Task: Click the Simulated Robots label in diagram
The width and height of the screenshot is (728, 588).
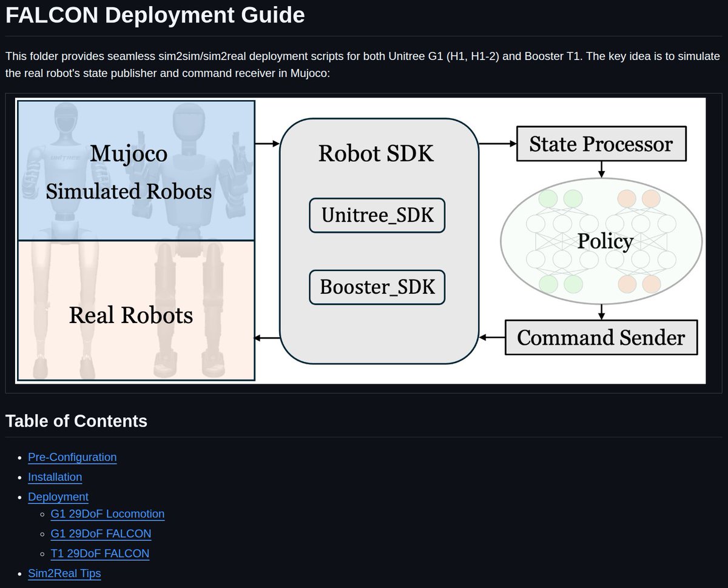Action: pos(129,192)
